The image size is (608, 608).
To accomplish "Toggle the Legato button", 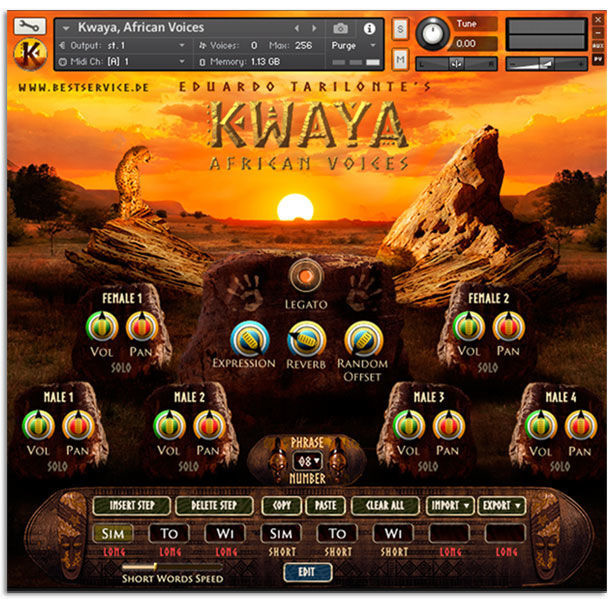I will 306,276.
